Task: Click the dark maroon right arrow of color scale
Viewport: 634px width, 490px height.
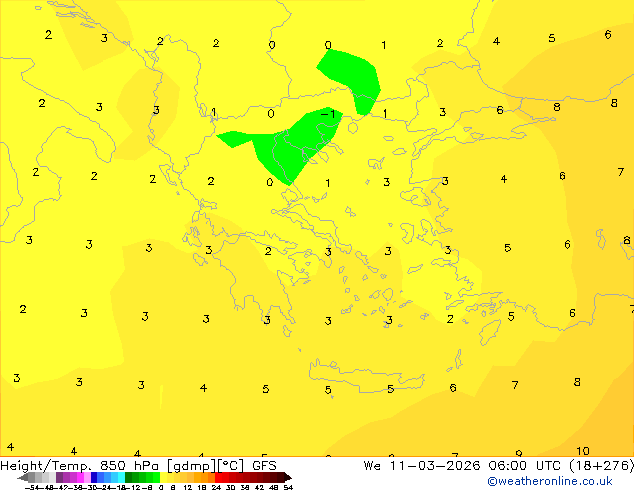Action: coord(288,477)
